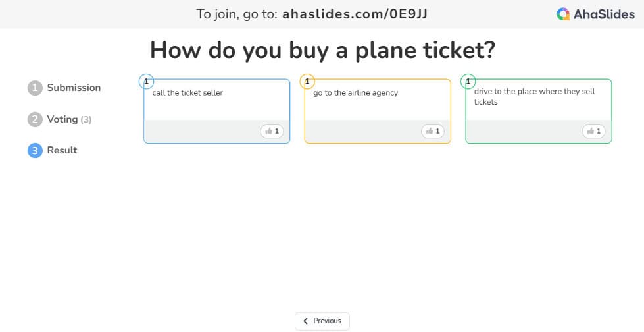The image size is (644, 332).
Task: Go back with the Previous button
Action: point(322,321)
